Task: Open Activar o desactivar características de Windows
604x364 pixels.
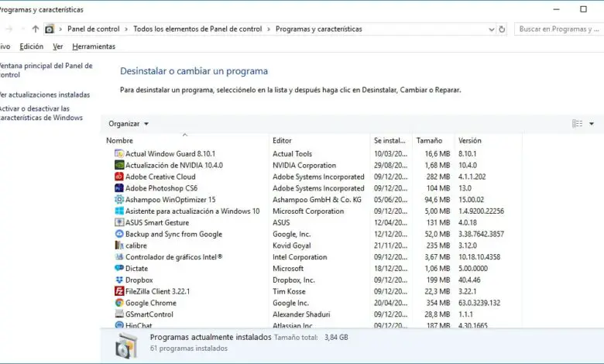Action: (x=41, y=113)
